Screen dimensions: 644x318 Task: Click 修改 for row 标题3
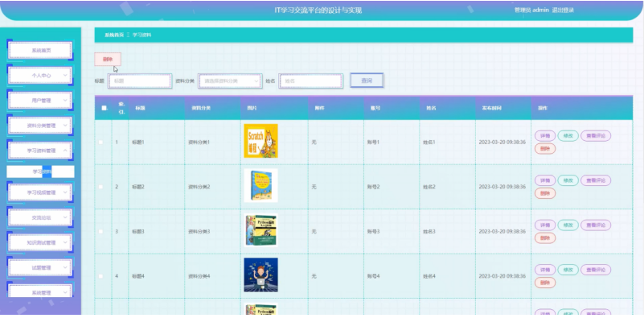[x=568, y=225]
